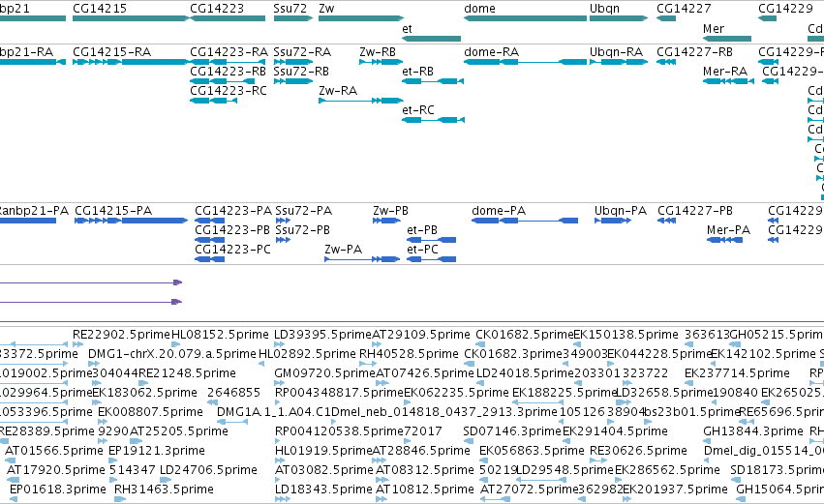Select EST RH40528.5prime

[367, 364]
